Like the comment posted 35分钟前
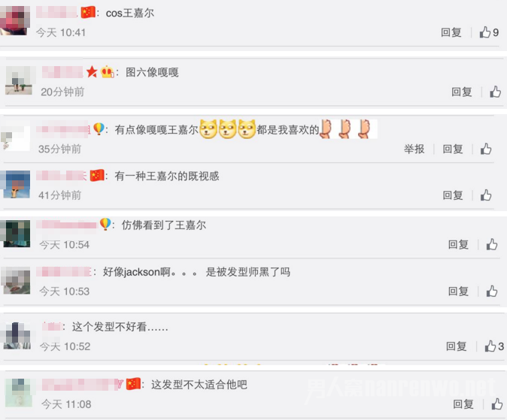507x420 pixels. (486, 149)
